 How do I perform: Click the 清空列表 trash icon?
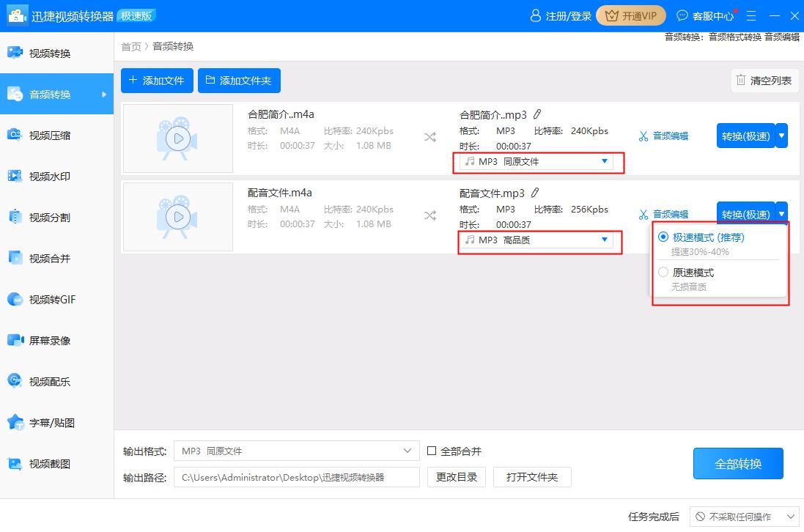(x=741, y=81)
